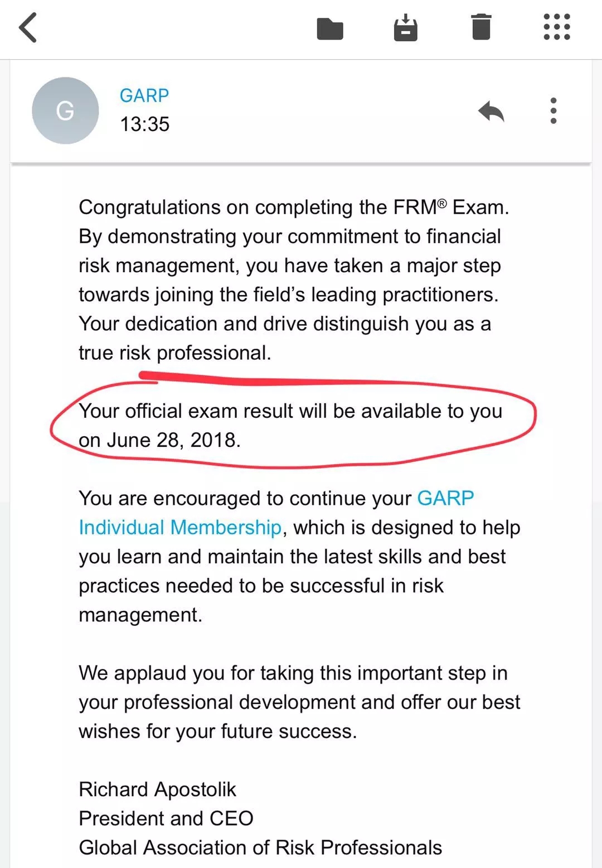Follow the blue GARP link in the body

(x=445, y=498)
